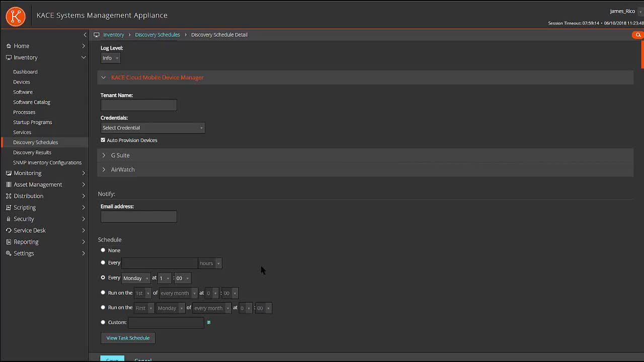This screenshot has width=644, height=362.
Task: Uncheck Auto Provision Devices
Action: (103, 140)
